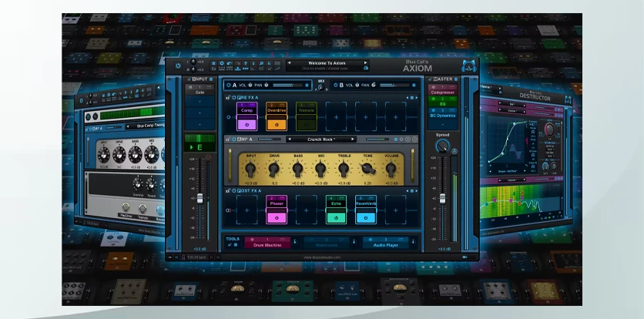
Task: Toggle Overdrive pedal footswitch
Action: 277,125
